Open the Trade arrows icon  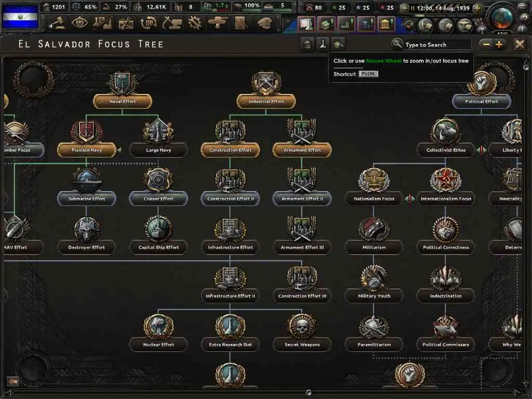pos(149,23)
